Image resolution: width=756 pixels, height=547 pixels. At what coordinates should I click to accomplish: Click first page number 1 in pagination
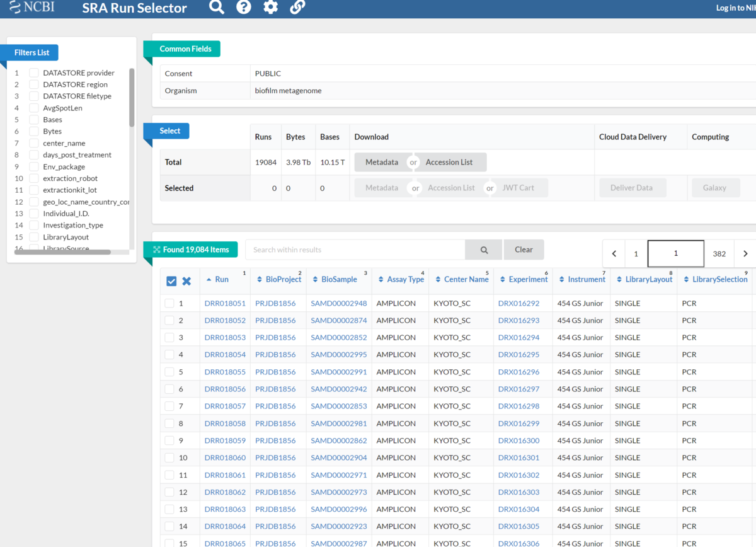coord(636,253)
